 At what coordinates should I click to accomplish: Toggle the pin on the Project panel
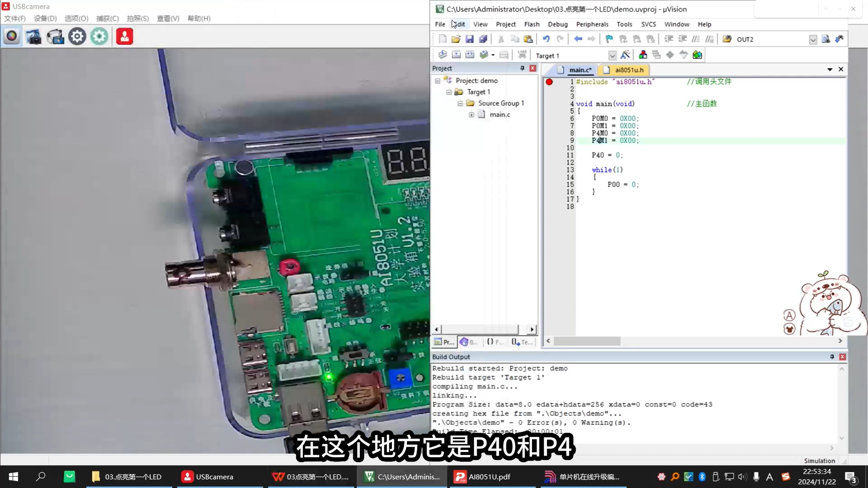click(522, 68)
